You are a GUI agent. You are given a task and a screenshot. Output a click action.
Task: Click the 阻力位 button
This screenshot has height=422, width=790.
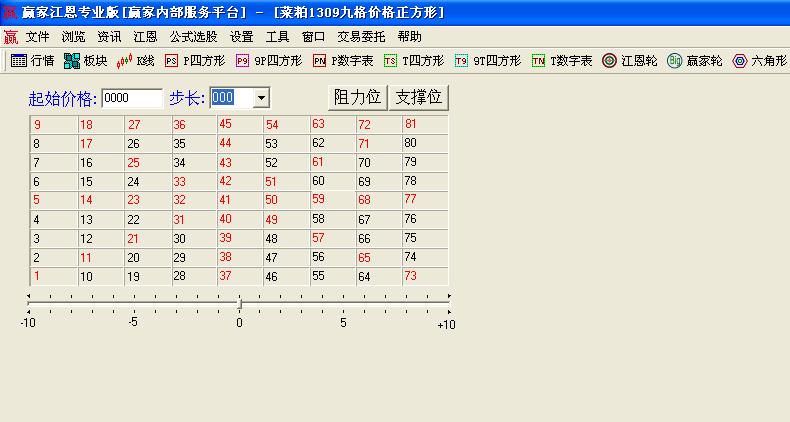pos(357,97)
